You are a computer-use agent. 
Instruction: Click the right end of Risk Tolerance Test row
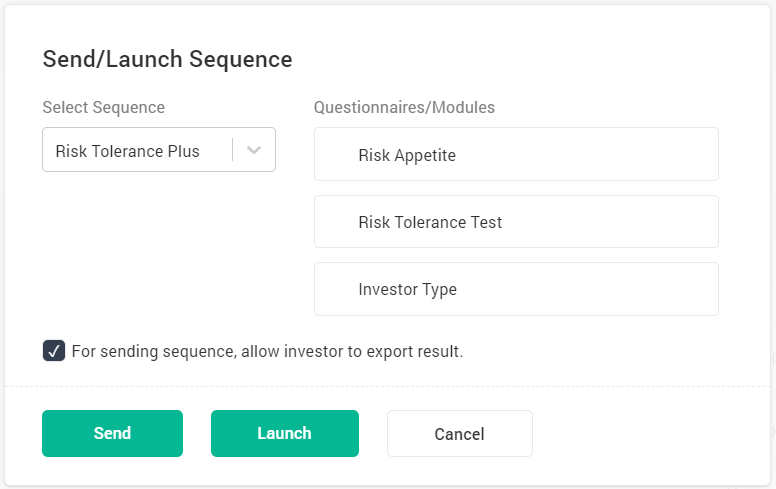690,222
